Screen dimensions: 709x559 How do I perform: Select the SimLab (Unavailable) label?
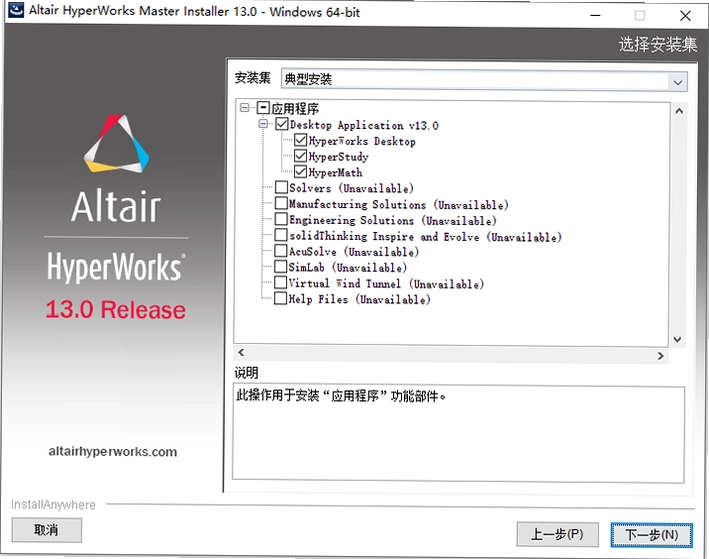click(348, 267)
